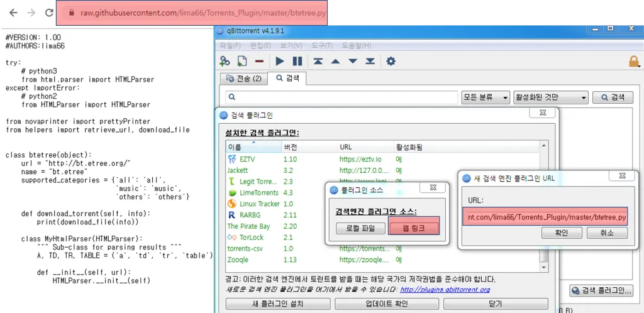Click the red remove torrent icon

(259, 61)
